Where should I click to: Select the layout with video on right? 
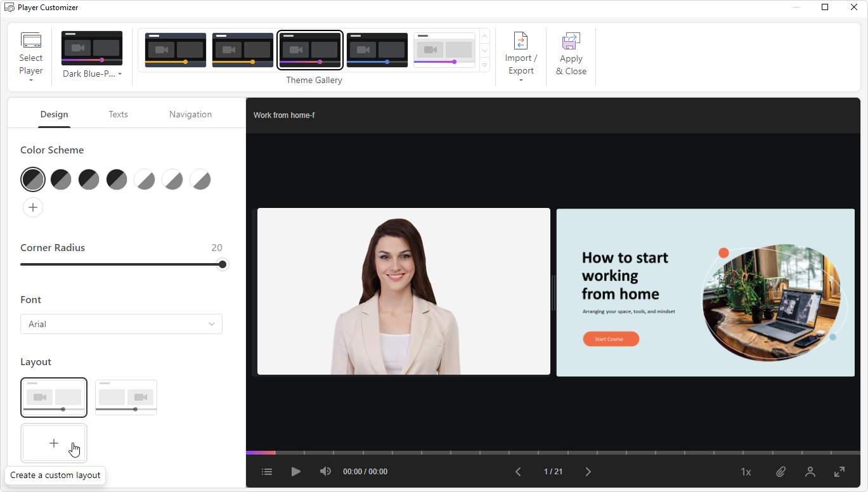pos(126,398)
